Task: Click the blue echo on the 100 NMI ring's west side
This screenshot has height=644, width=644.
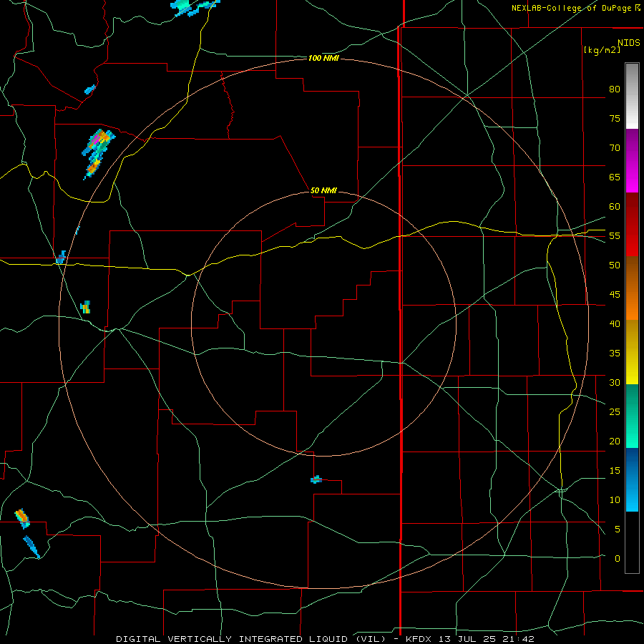Action: [x=61, y=258]
